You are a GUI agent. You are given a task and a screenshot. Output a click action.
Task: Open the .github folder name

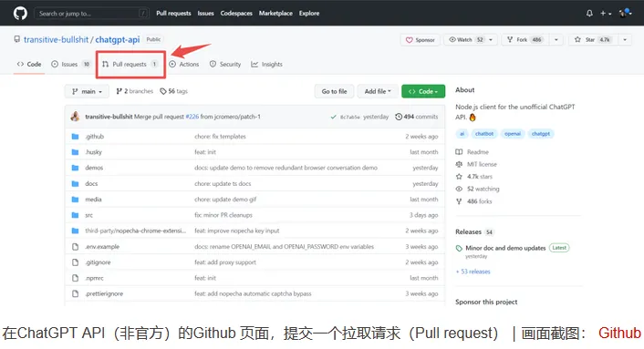95,137
